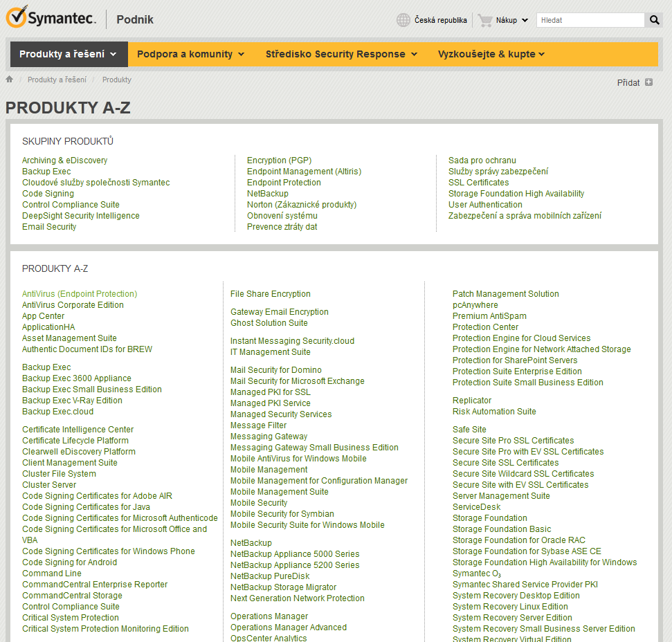Open Symantec O3 product
This screenshot has width=672, height=642.
pyautogui.click(x=477, y=574)
